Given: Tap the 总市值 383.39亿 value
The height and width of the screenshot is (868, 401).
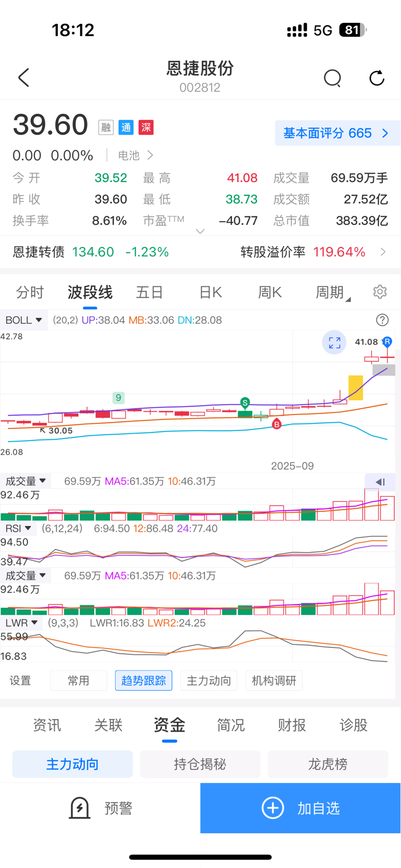Looking at the screenshot, I should click(x=362, y=221).
